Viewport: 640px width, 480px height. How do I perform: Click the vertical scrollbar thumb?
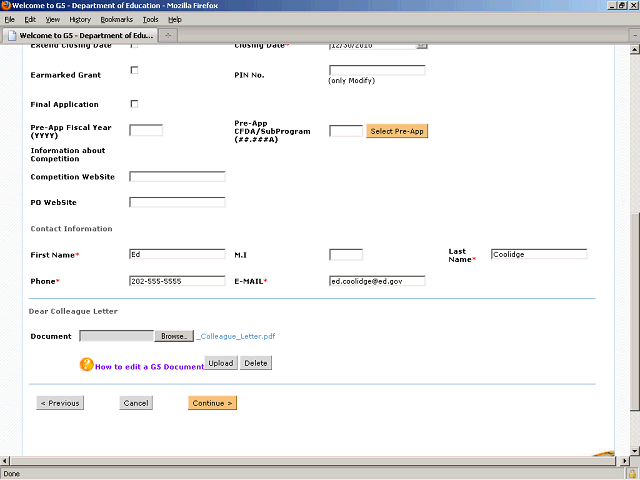coord(634,312)
